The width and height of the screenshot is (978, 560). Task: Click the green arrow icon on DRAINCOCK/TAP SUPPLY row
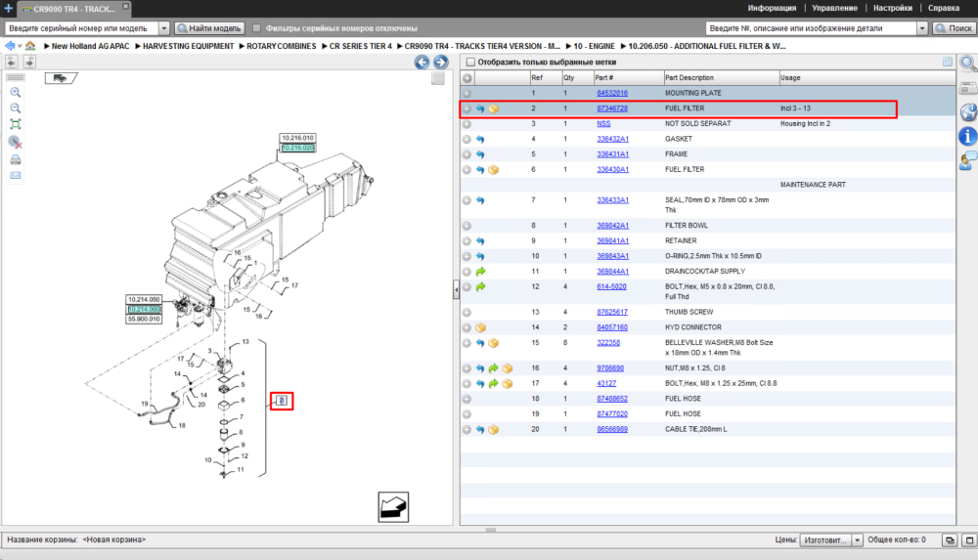pos(480,272)
